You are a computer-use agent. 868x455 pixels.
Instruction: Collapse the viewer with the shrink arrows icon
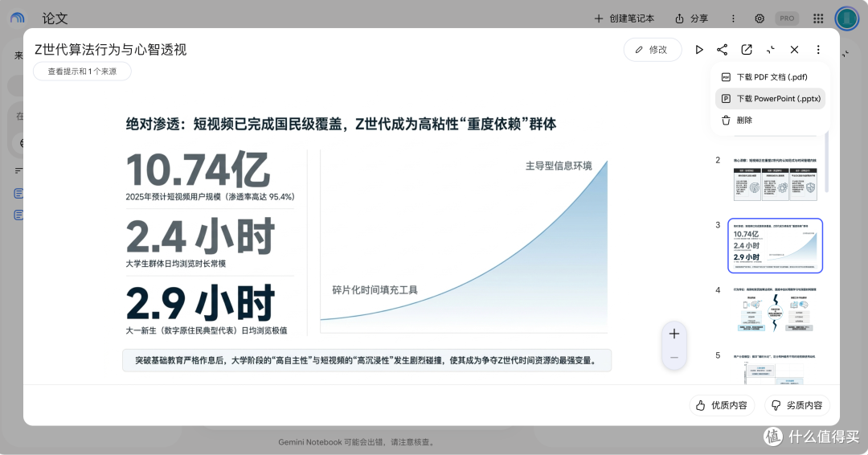coord(771,50)
